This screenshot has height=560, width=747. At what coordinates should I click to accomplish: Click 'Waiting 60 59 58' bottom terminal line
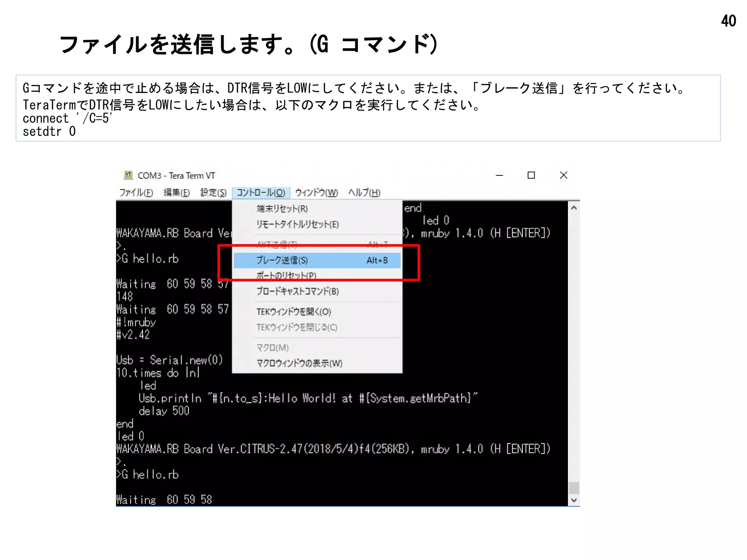click(x=164, y=499)
